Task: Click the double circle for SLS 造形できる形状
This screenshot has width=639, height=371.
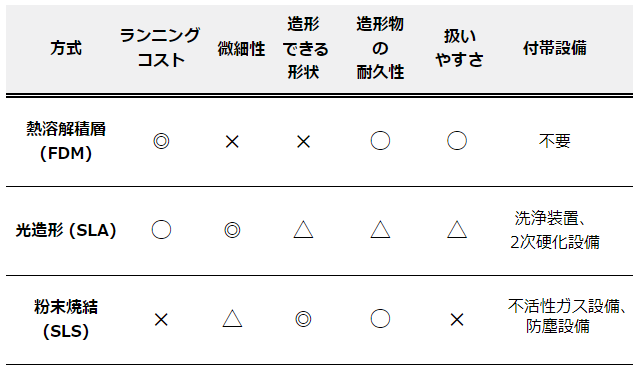Action: [303, 319]
